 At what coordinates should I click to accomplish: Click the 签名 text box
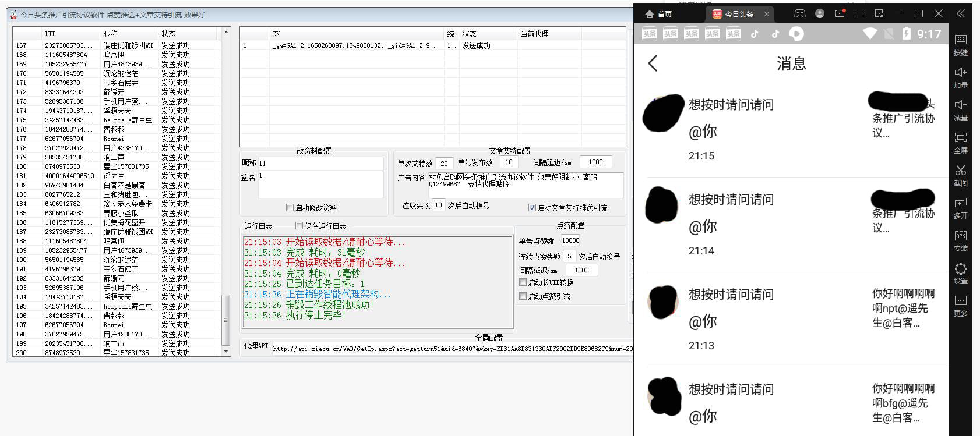point(320,185)
